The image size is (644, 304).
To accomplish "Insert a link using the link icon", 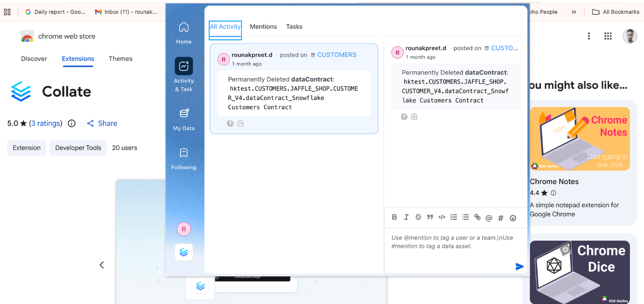I will [x=477, y=218].
